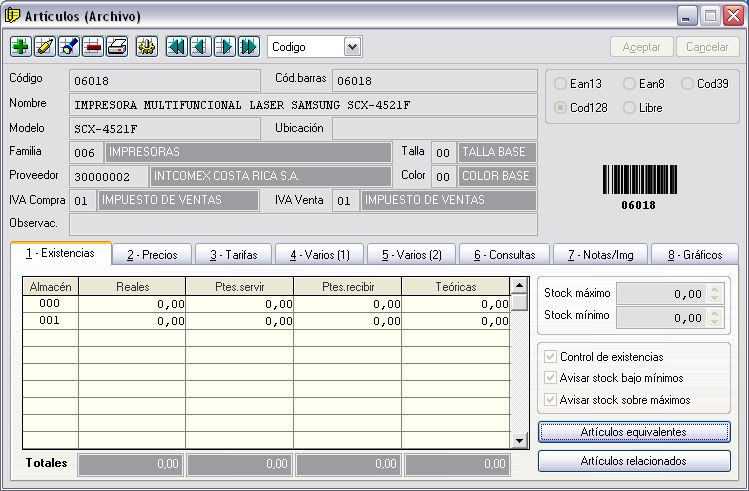Click the Aceptar button

coord(642,47)
